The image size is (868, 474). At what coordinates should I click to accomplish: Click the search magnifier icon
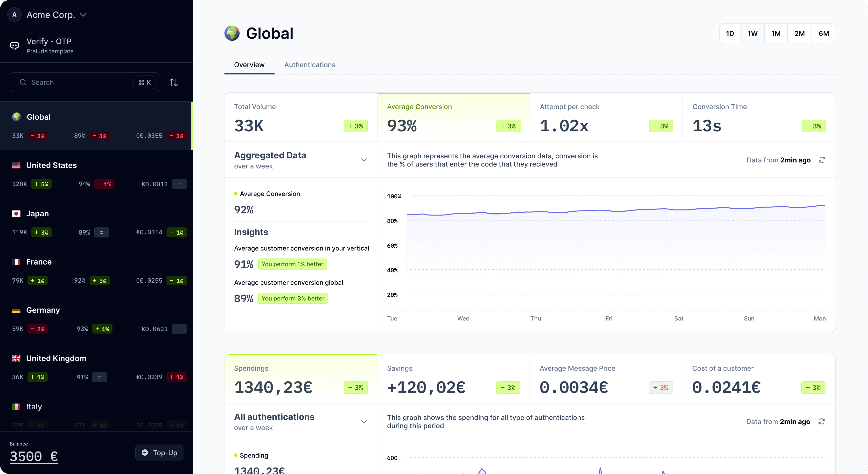point(23,82)
